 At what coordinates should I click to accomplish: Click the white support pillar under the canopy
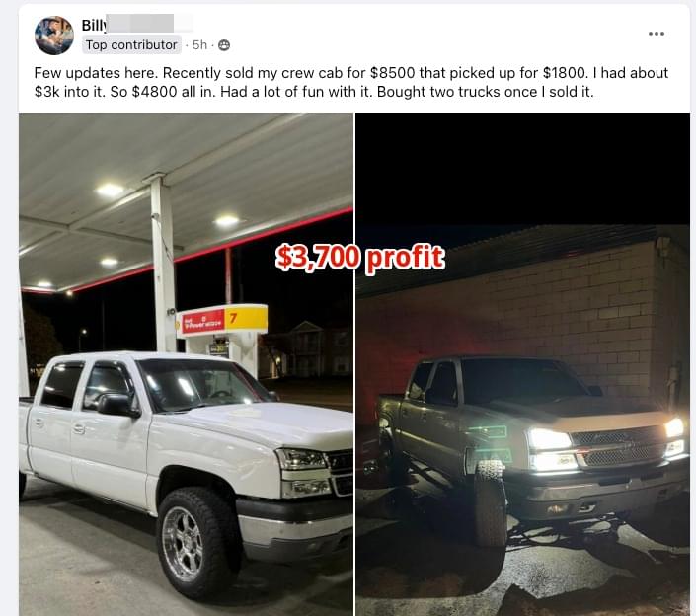point(163,264)
